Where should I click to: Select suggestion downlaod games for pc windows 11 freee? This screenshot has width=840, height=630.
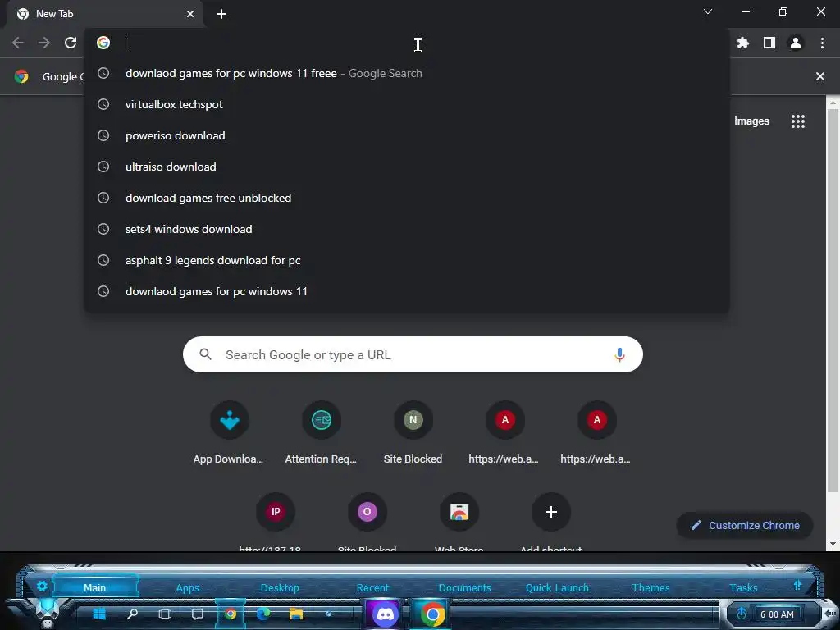tap(407, 73)
